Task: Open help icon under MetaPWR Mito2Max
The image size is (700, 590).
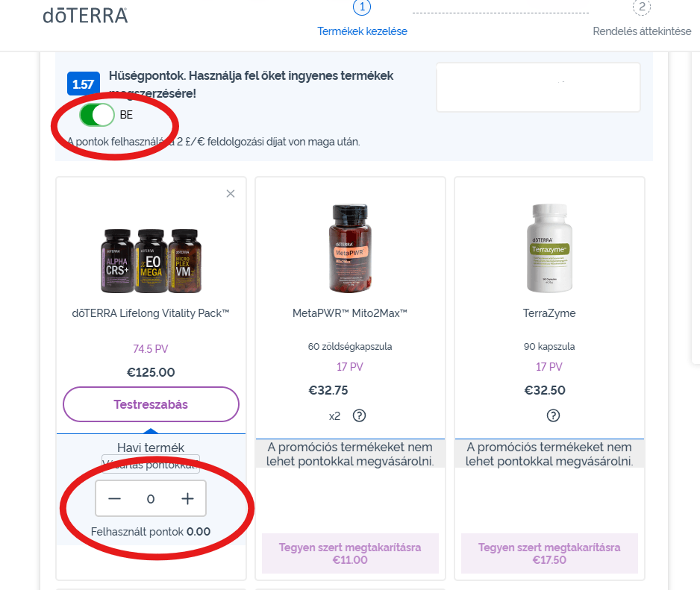Action: tap(359, 415)
